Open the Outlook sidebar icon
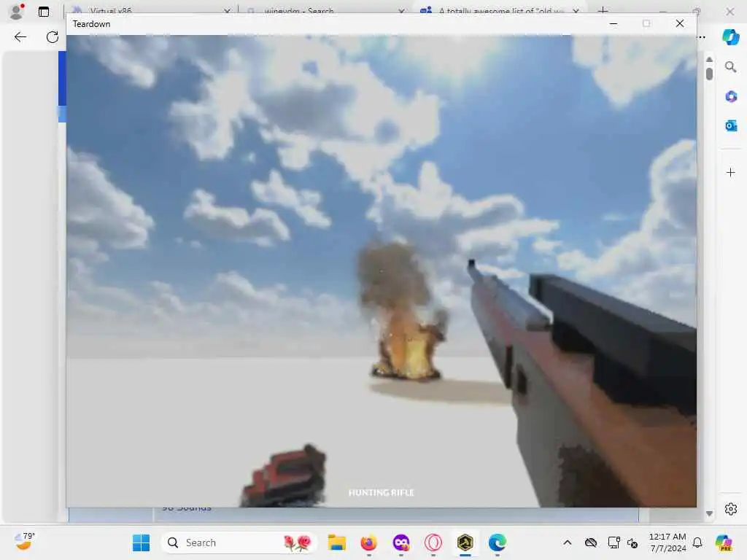This screenshot has width=747, height=560. [731, 125]
